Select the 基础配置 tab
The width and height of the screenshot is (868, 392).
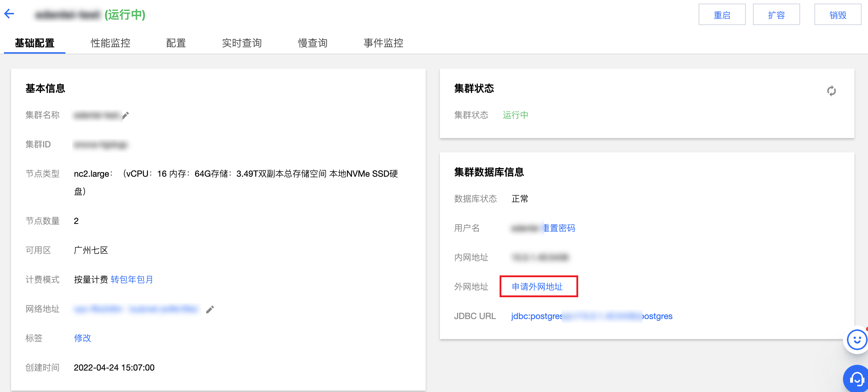[35, 43]
